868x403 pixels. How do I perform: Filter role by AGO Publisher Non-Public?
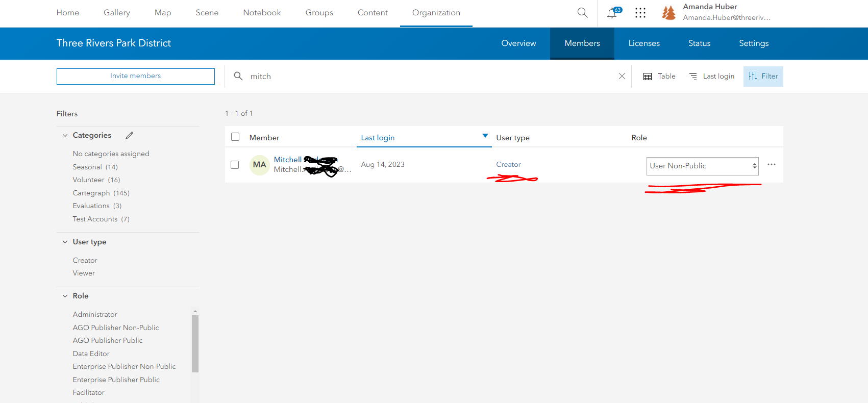click(x=116, y=328)
